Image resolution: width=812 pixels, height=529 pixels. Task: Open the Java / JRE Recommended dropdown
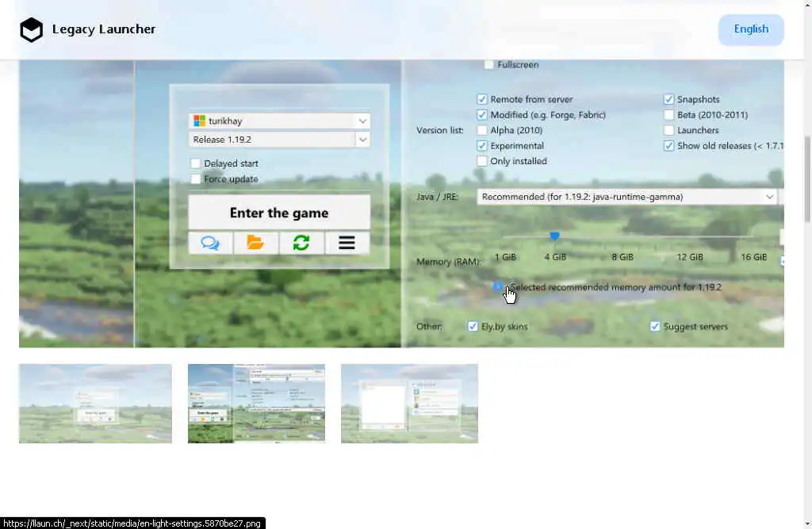[626, 197]
